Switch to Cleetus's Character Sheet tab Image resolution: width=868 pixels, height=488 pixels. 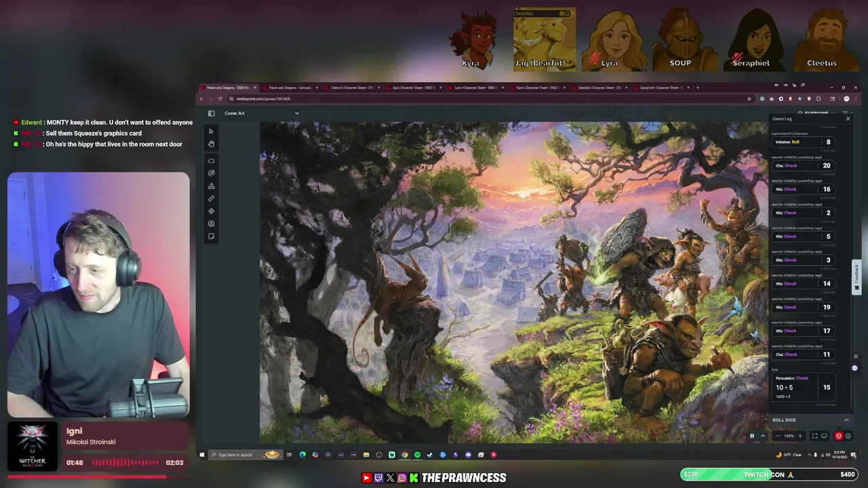(x=352, y=87)
